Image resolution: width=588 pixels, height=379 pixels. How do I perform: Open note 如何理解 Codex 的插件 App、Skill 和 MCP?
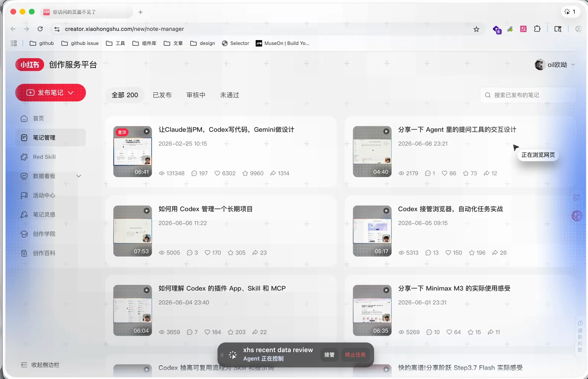point(222,288)
